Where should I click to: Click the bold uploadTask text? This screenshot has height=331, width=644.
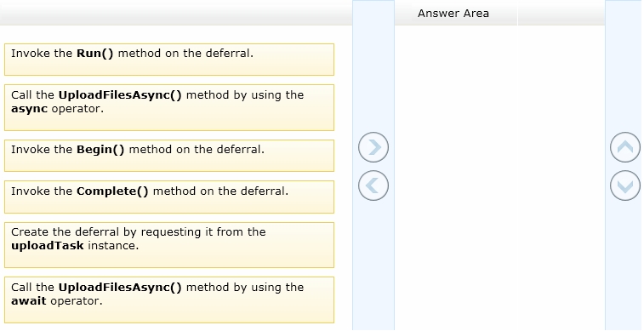[x=48, y=246]
